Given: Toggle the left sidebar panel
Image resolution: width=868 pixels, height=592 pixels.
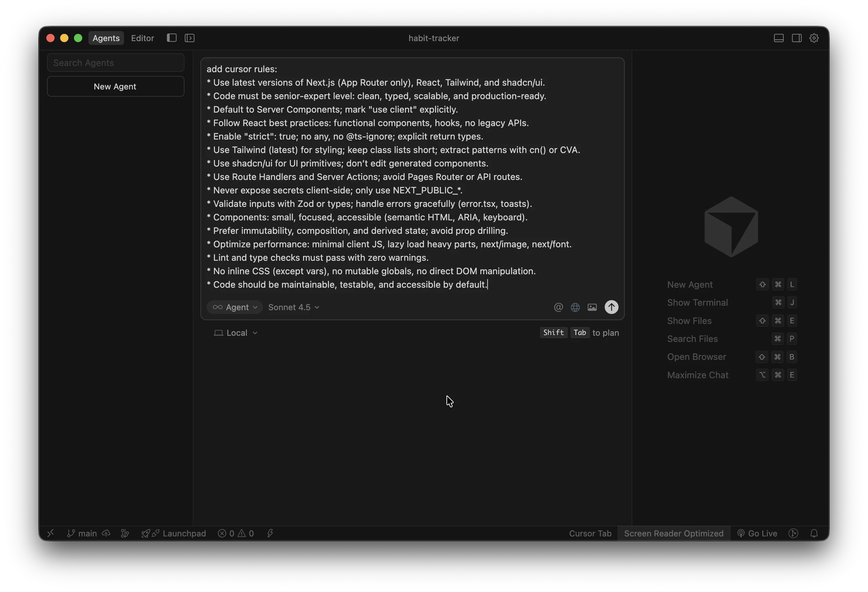Looking at the screenshot, I should [171, 38].
